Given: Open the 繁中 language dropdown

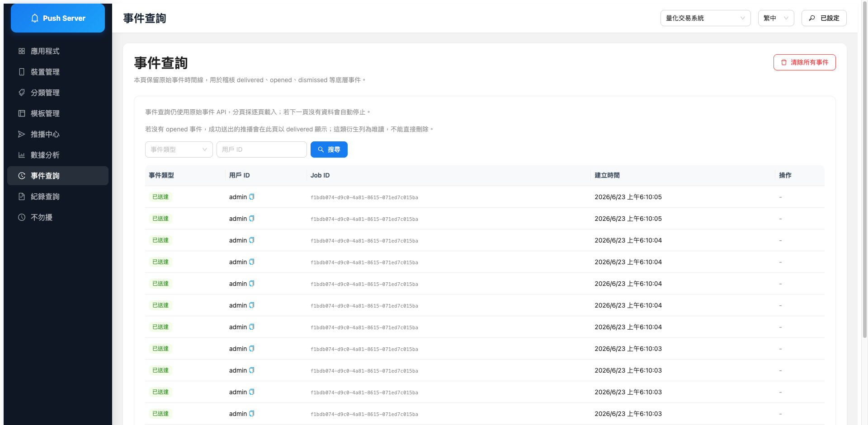Looking at the screenshot, I should click(776, 18).
